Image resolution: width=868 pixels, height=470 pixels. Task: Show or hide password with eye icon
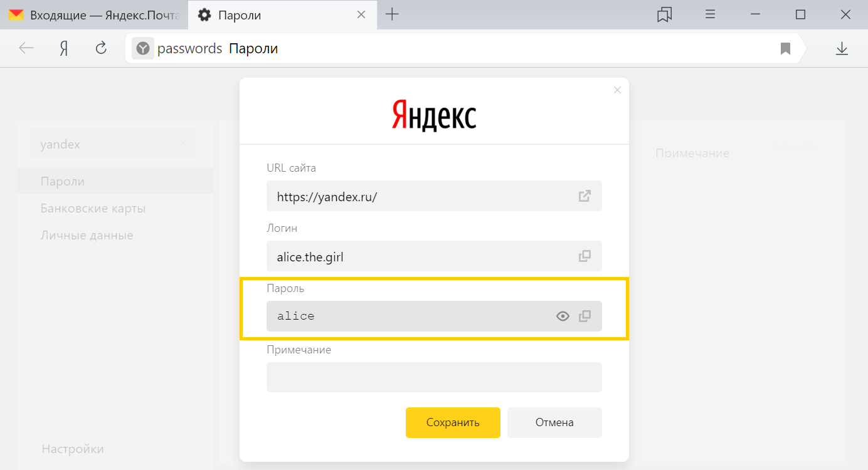pos(563,316)
